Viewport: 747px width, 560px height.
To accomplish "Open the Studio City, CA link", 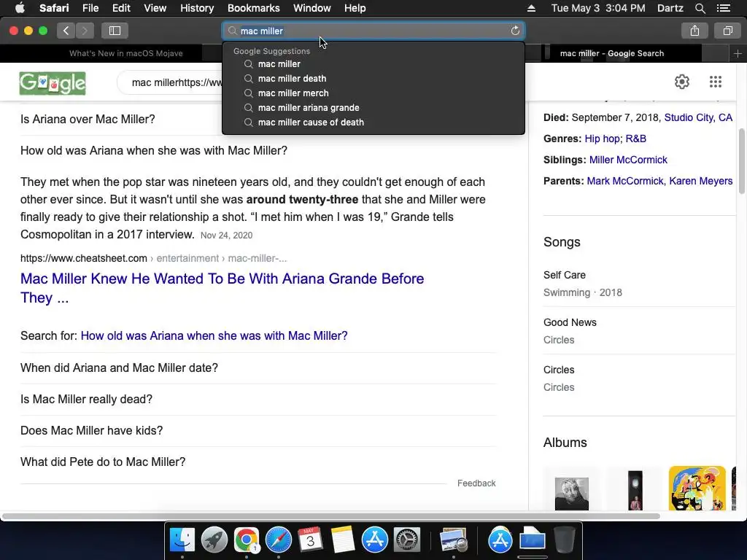I will (698, 117).
